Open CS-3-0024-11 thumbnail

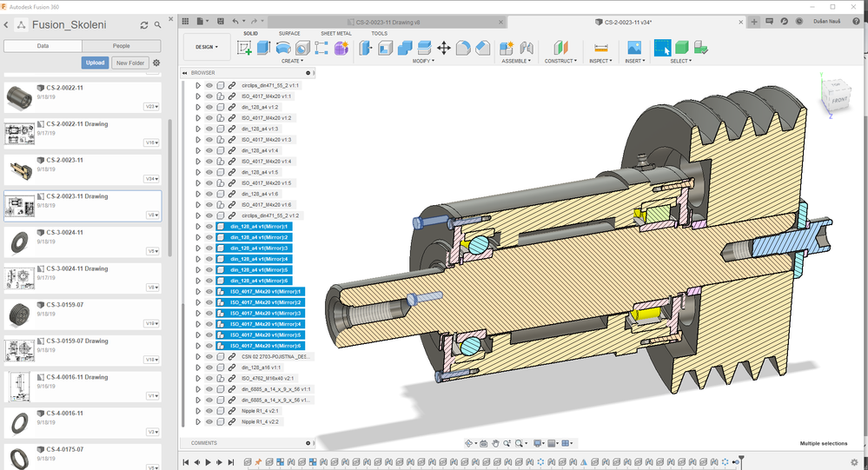[x=20, y=242]
